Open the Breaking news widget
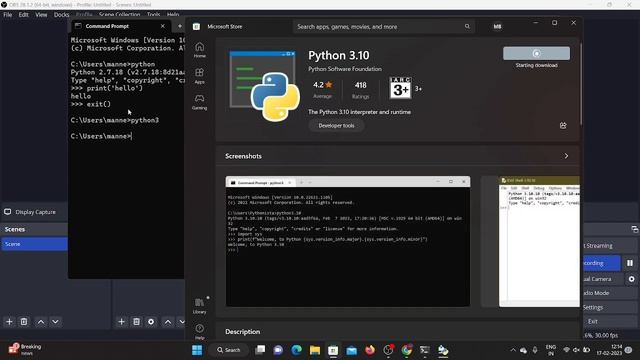This screenshot has width=640, height=360. [x=25, y=349]
